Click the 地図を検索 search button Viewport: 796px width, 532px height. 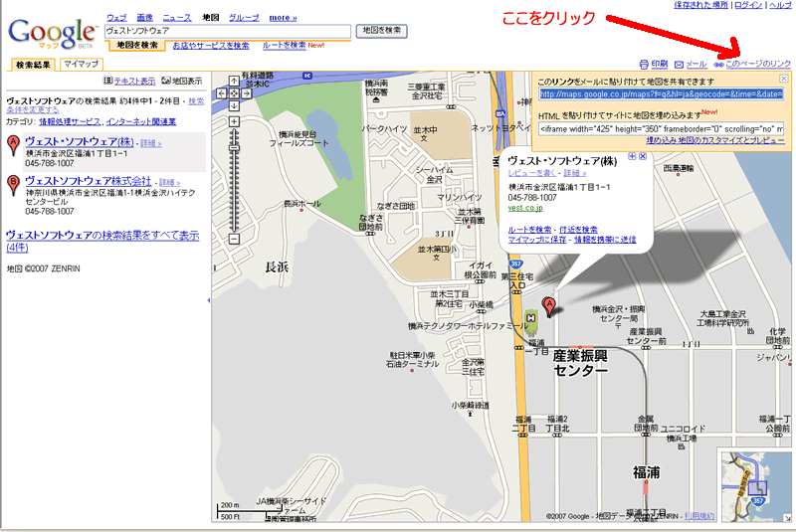(x=382, y=31)
